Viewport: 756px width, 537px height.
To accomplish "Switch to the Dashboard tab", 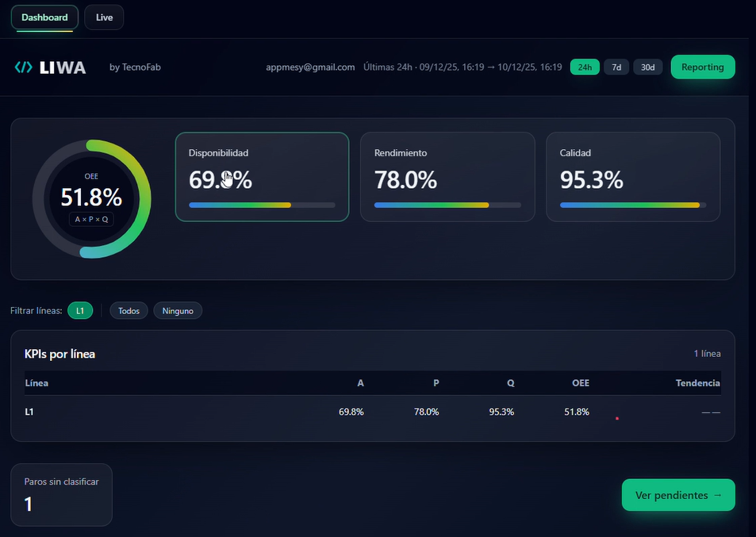I will point(44,17).
